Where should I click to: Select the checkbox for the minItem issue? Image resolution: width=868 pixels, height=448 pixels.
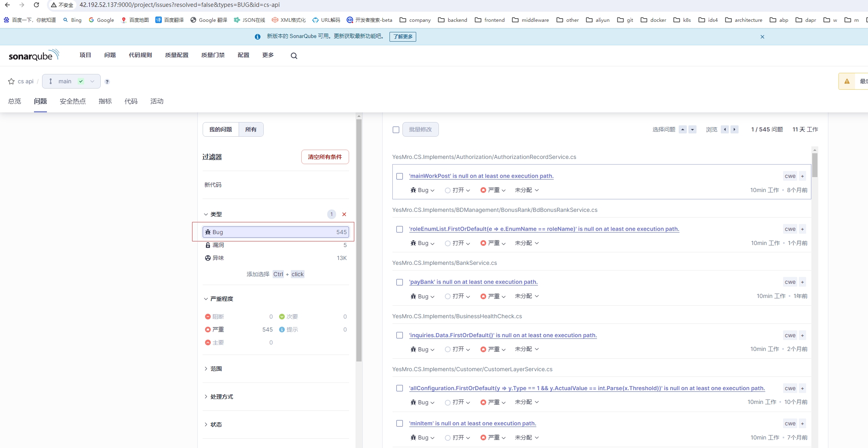400,423
